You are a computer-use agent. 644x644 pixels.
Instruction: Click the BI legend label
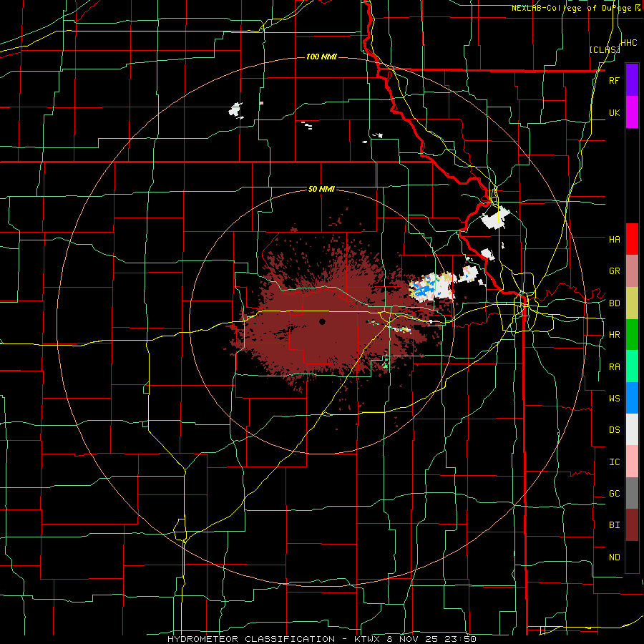click(614, 525)
